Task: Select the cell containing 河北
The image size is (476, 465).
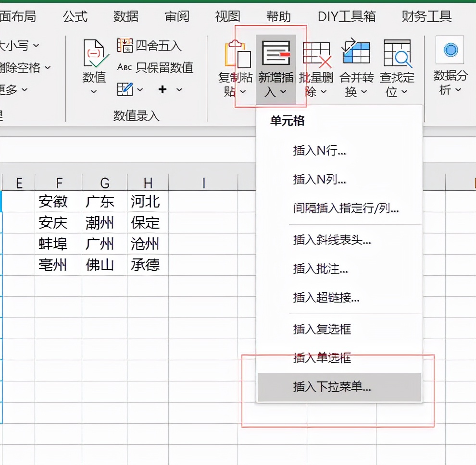Action: (148, 201)
